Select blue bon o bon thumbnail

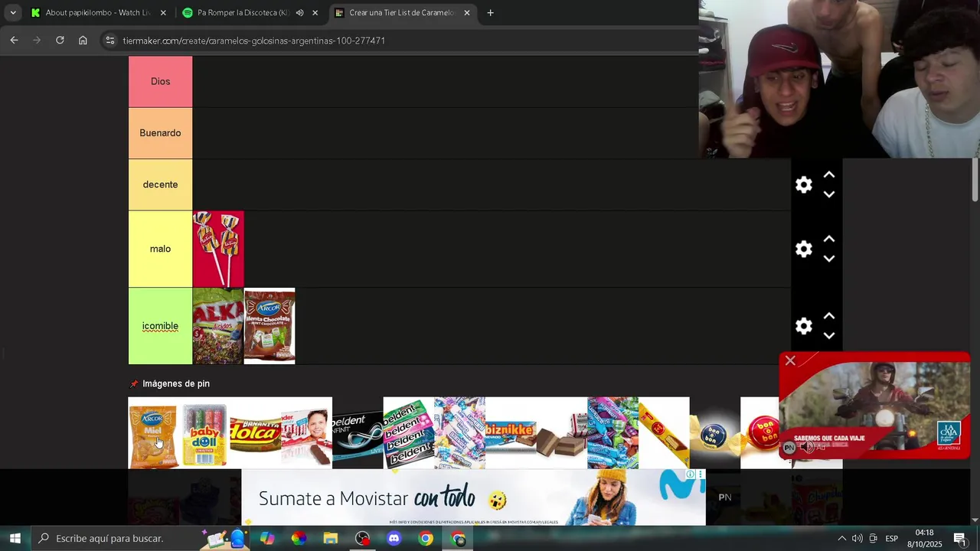point(715,432)
